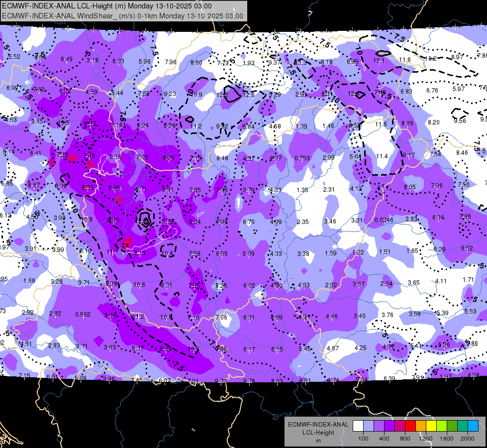The width and height of the screenshot is (487, 448).
Task: Select the yellow legend swatch
Action: pyautogui.click(x=431, y=426)
